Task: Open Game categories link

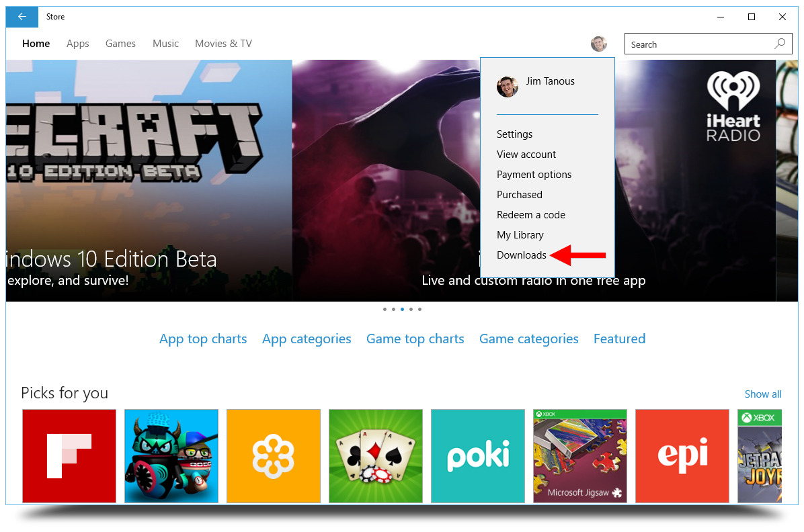Action: point(528,339)
